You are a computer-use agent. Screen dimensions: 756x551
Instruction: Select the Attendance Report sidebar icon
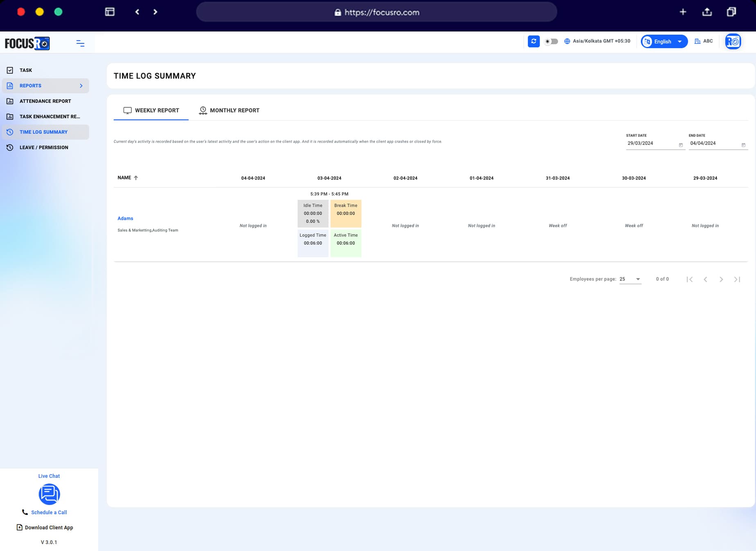pos(10,101)
